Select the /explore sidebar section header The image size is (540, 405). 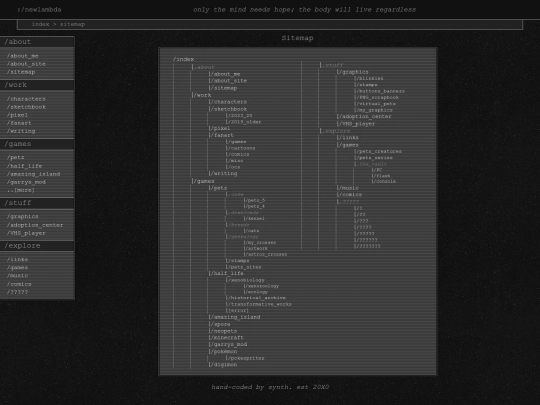click(x=37, y=246)
